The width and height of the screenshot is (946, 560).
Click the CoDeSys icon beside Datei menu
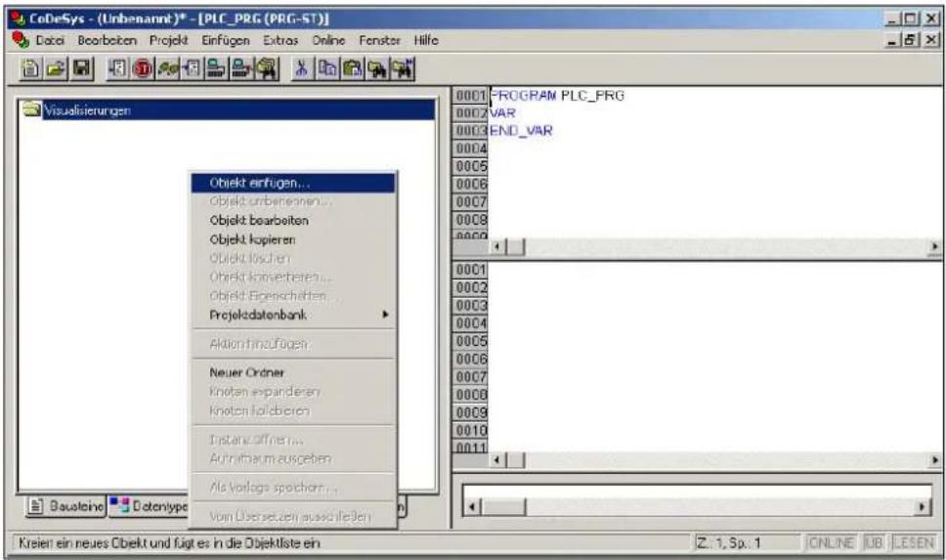21,40
